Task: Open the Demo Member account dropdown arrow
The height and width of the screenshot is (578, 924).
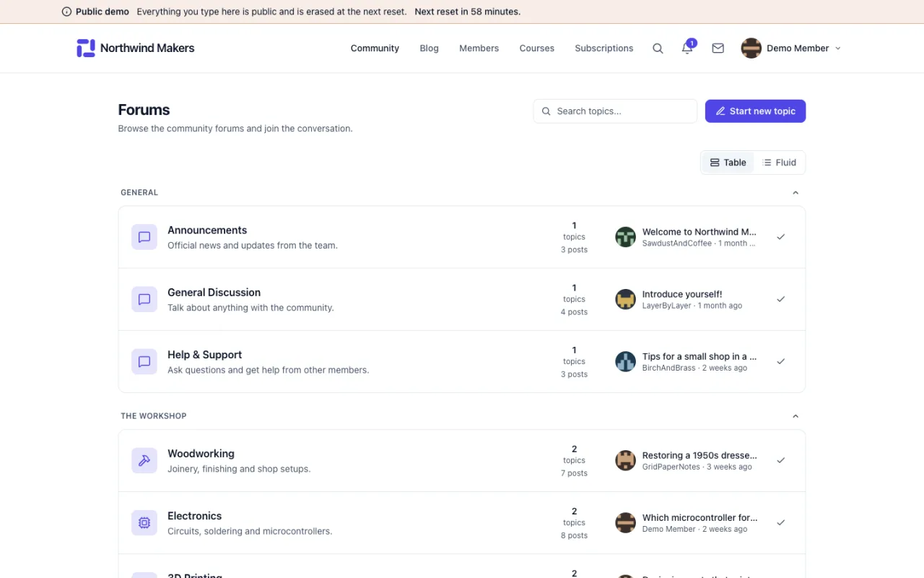Action: (837, 48)
